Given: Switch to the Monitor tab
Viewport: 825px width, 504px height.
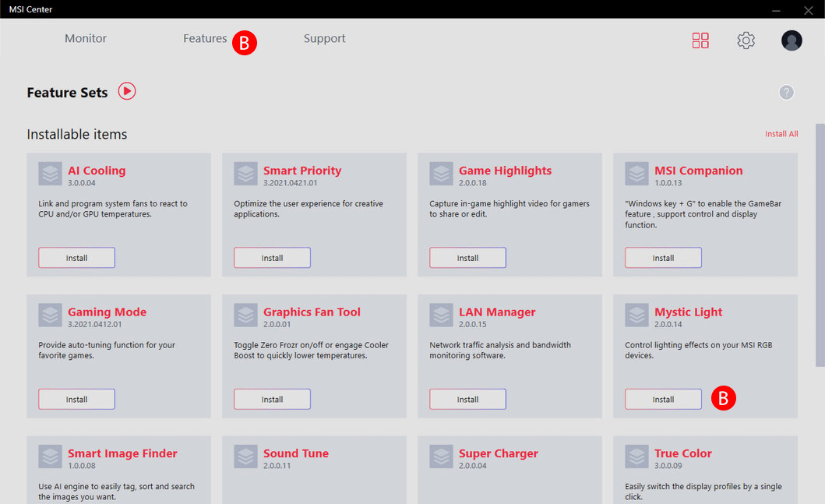Looking at the screenshot, I should pyautogui.click(x=85, y=38).
